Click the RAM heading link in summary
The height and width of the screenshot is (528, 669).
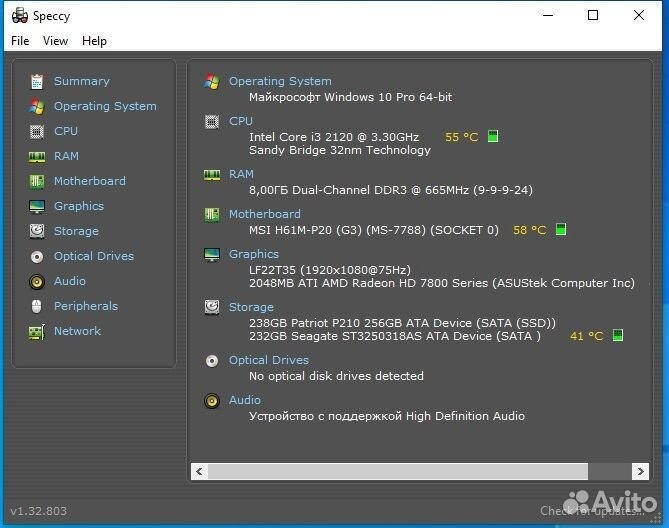pos(241,174)
